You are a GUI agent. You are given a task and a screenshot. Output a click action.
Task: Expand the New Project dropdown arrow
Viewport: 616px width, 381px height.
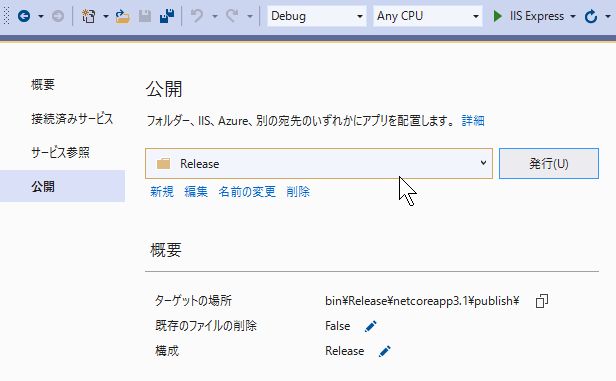tap(106, 16)
